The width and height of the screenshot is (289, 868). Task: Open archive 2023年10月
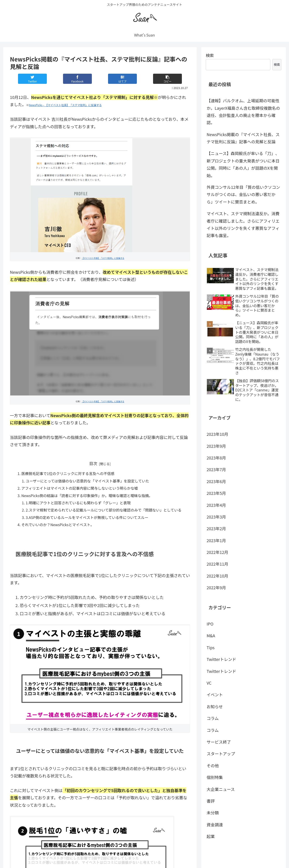(217, 434)
